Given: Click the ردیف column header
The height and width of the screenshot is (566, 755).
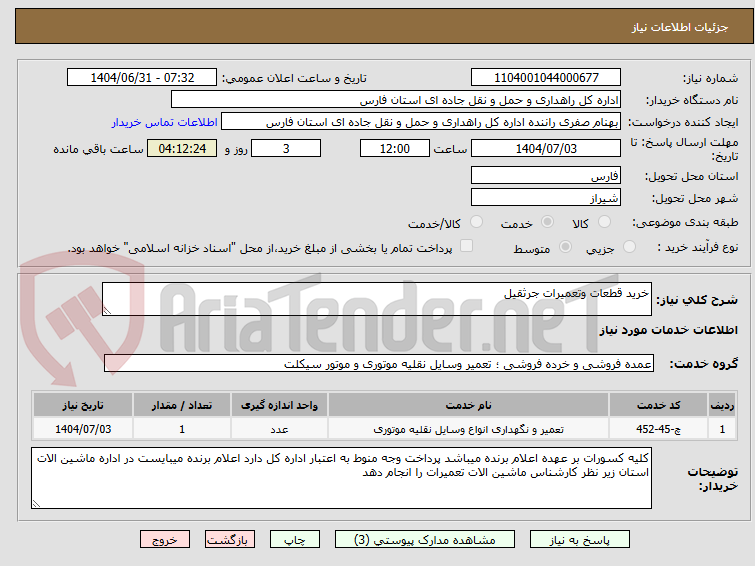Looking at the screenshot, I should pyautogui.click(x=722, y=405).
